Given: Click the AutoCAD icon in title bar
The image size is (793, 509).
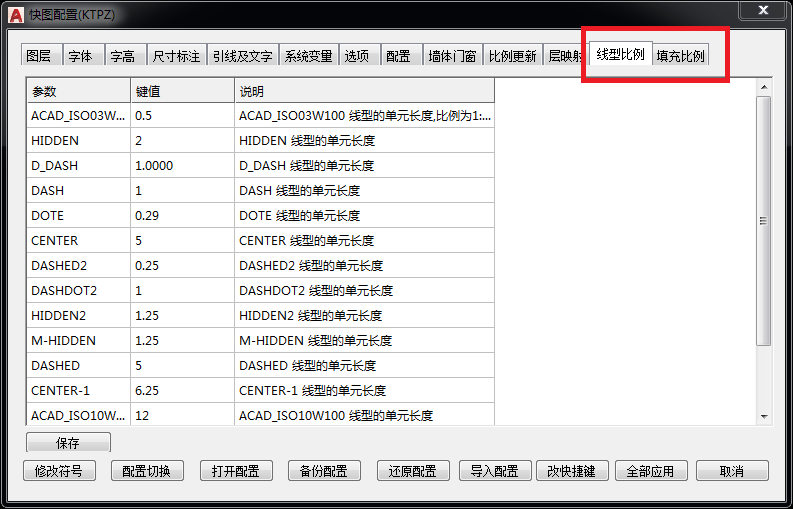Looking at the screenshot, I should [x=16, y=15].
